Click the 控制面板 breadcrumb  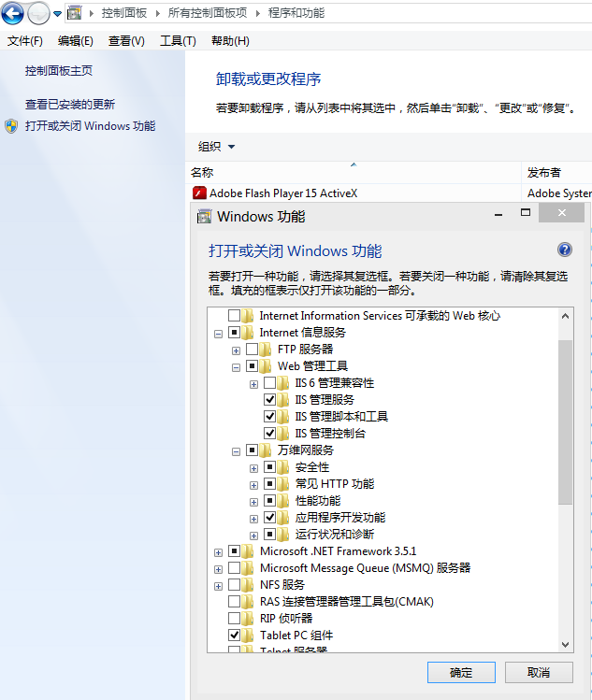(x=124, y=13)
